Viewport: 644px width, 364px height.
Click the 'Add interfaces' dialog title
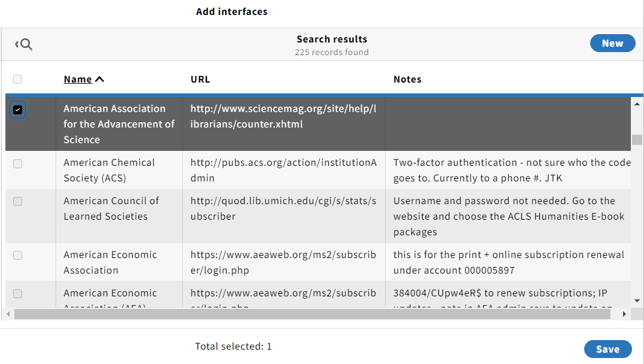[231, 11]
